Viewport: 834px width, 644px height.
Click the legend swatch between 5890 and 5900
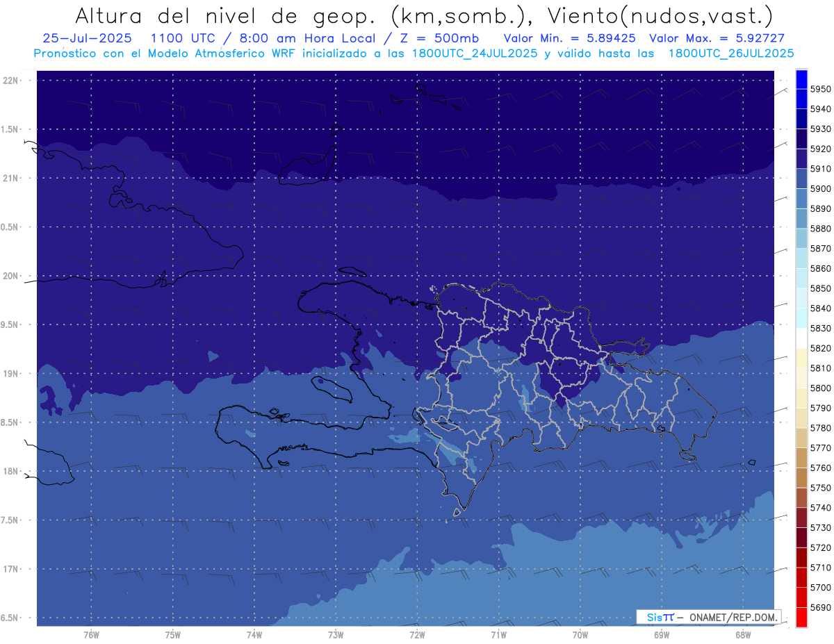pyautogui.click(x=801, y=199)
